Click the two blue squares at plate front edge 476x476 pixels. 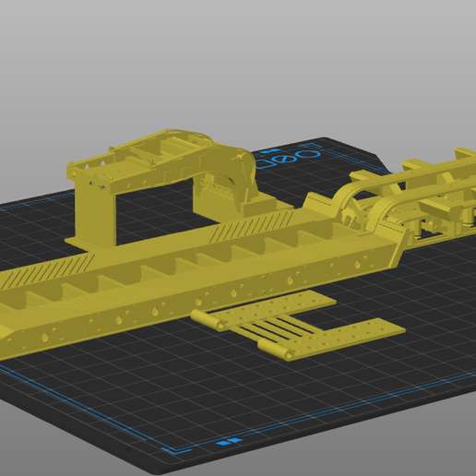228,442
